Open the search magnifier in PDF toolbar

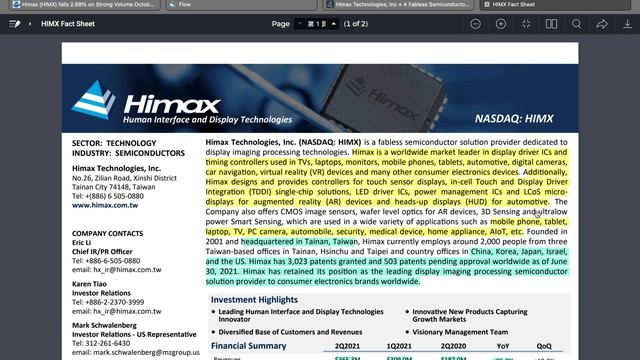point(576,24)
